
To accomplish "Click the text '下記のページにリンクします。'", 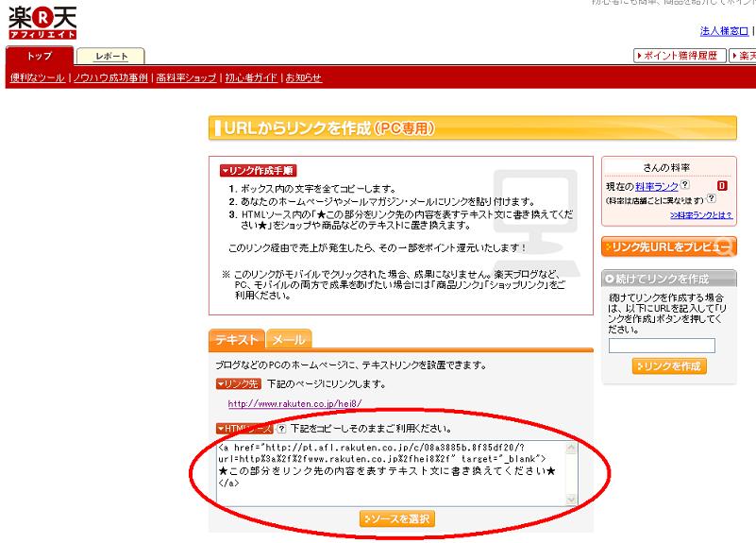I will [x=327, y=383].
